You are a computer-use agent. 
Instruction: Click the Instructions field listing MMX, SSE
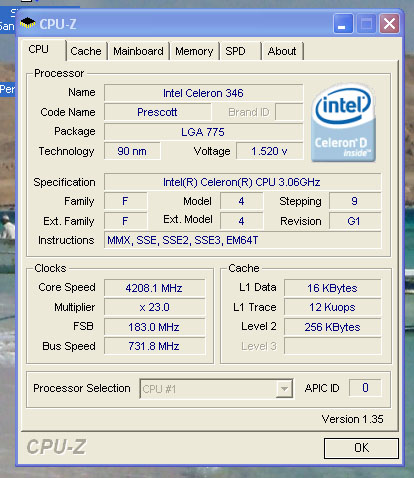242,240
